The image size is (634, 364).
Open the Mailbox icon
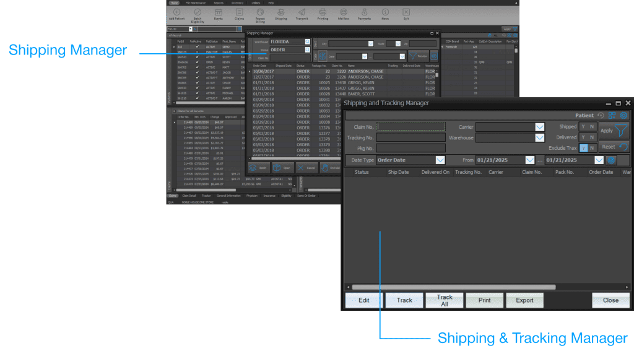[x=343, y=13]
